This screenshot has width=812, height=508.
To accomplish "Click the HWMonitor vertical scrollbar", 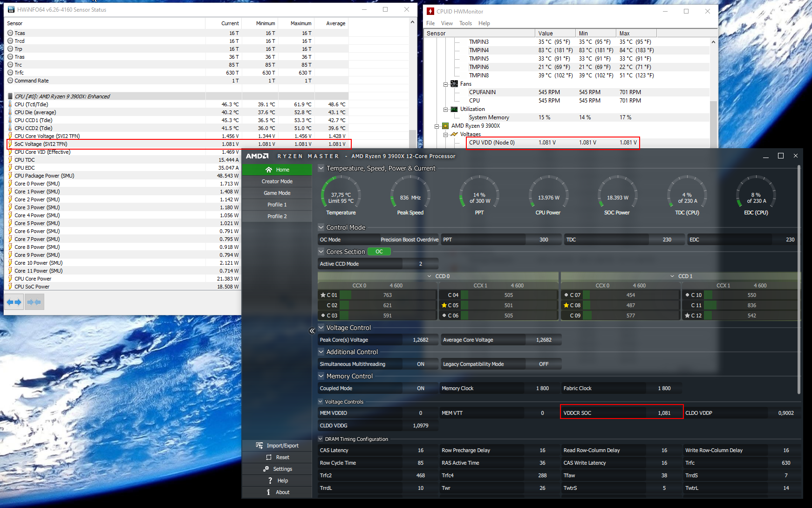I will coord(713,93).
